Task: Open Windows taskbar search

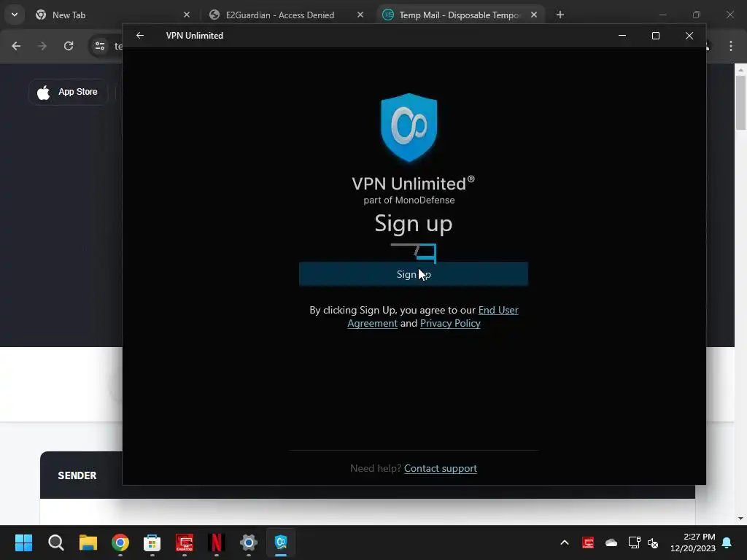Action: pos(55,542)
